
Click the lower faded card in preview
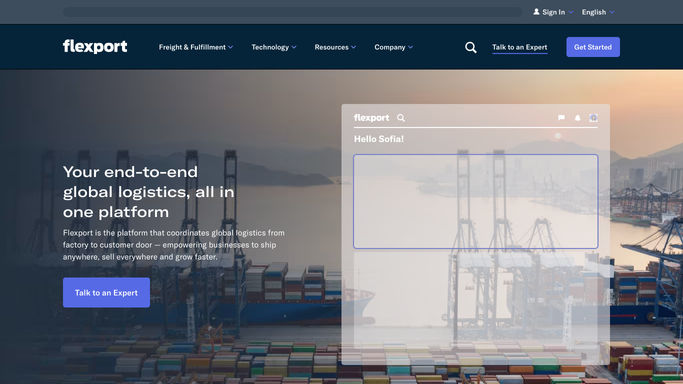point(476,300)
